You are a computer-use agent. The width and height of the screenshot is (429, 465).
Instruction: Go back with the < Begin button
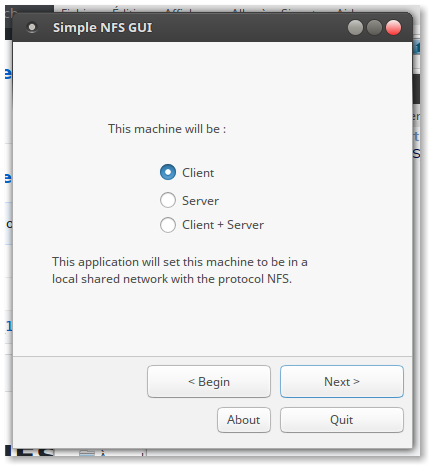pos(209,381)
